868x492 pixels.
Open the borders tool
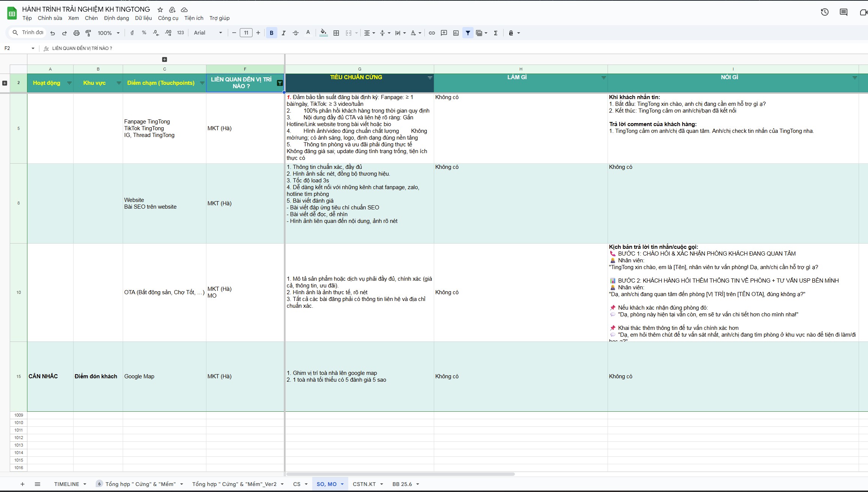[336, 33]
